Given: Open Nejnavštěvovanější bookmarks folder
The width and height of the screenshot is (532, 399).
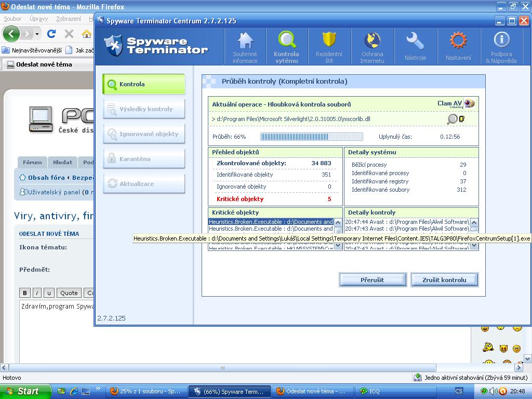Looking at the screenshot, I should [x=32, y=50].
